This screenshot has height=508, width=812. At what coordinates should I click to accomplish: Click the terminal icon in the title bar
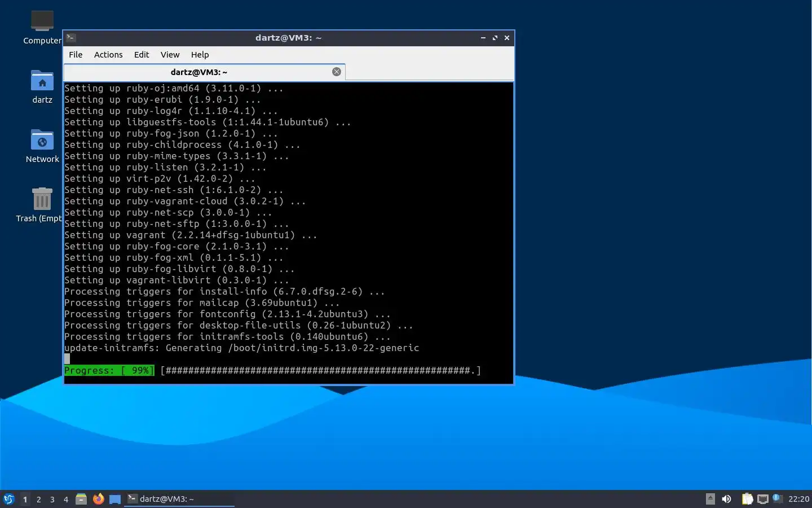tap(71, 38)
